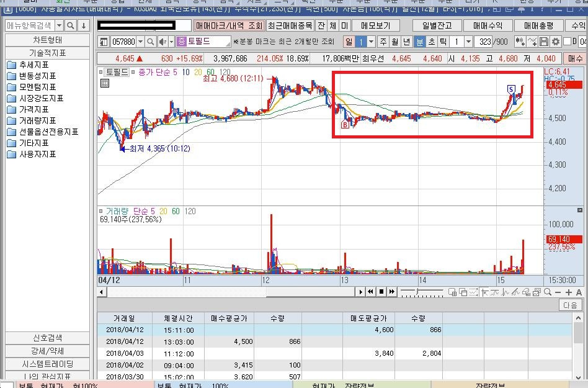Click the chart fast-forward button
The image size is (588, 388).
point(391,292)
